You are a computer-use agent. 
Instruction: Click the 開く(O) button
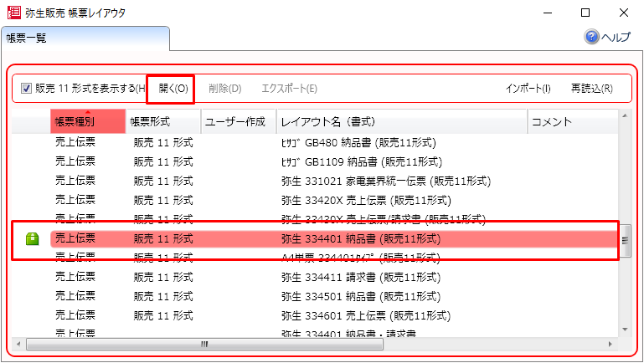[x=173, y=89]
